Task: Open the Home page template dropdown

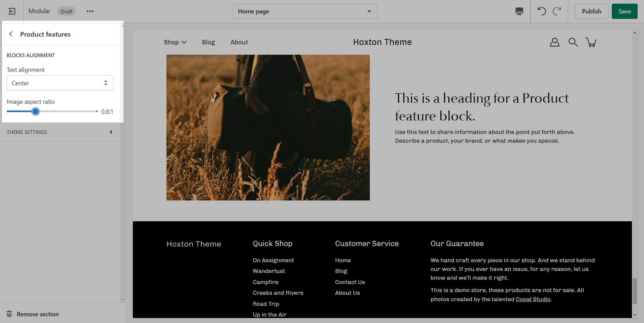Action: pyautogui.click(x=304, y=11)
